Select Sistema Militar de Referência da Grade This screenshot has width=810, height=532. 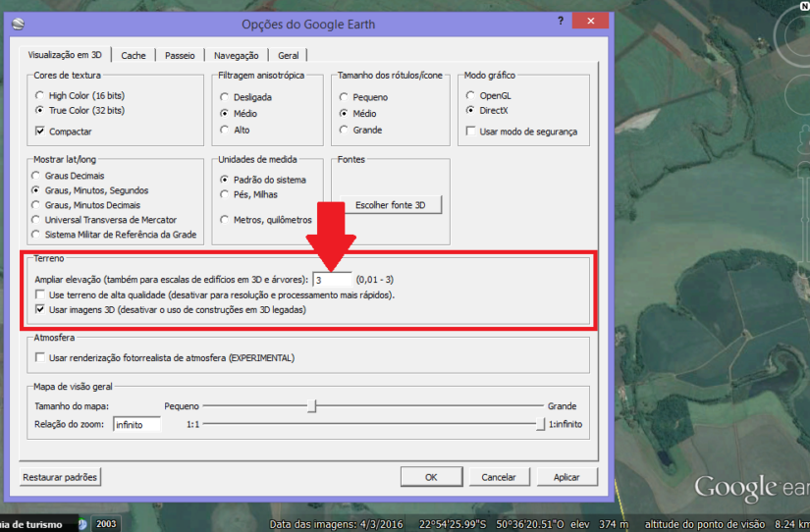114,235
